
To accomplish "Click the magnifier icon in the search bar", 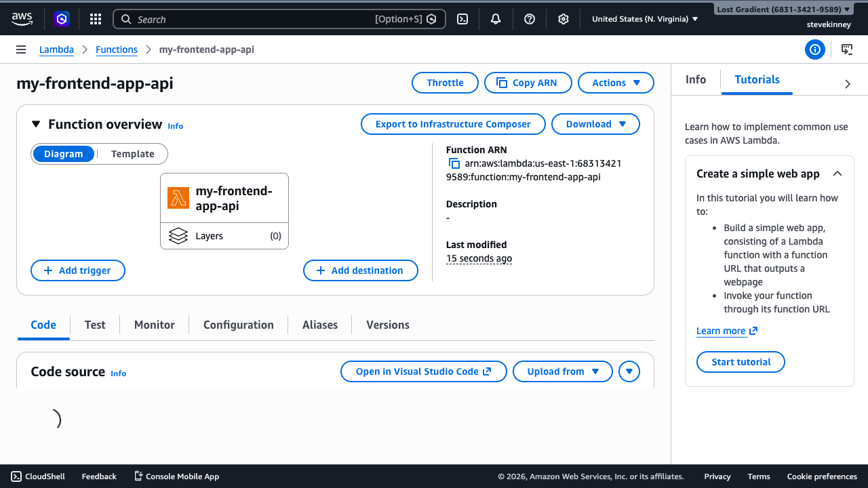I will [x=126, y=19].
